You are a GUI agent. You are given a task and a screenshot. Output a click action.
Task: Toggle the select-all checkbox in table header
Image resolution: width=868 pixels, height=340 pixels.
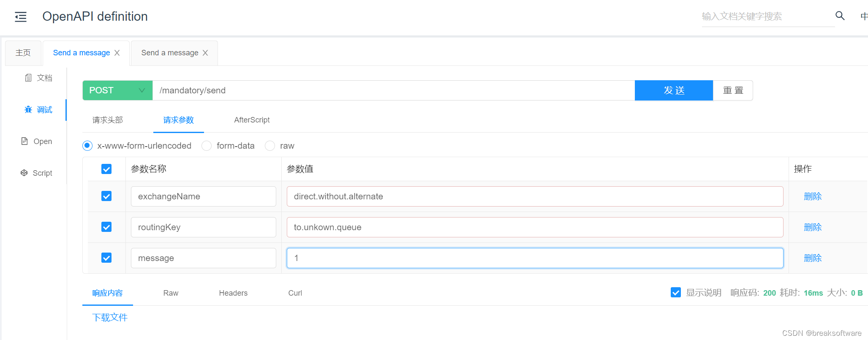coord(106,169)
